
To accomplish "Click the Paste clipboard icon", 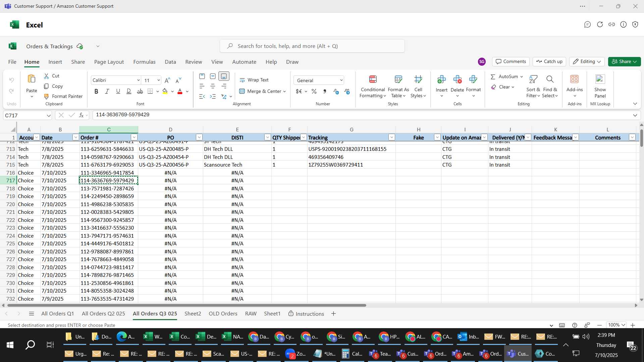I will tap(32, 79).
